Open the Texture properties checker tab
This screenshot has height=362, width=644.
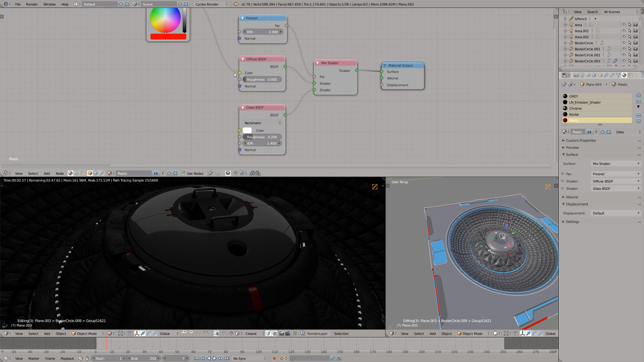coord(630,75)
